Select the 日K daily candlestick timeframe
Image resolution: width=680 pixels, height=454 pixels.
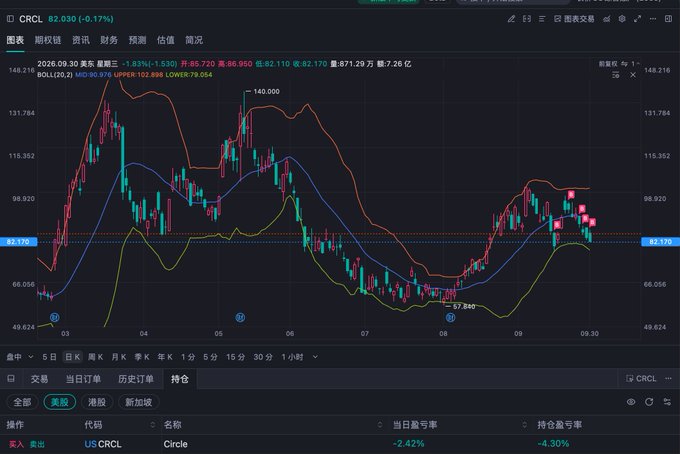72,357
